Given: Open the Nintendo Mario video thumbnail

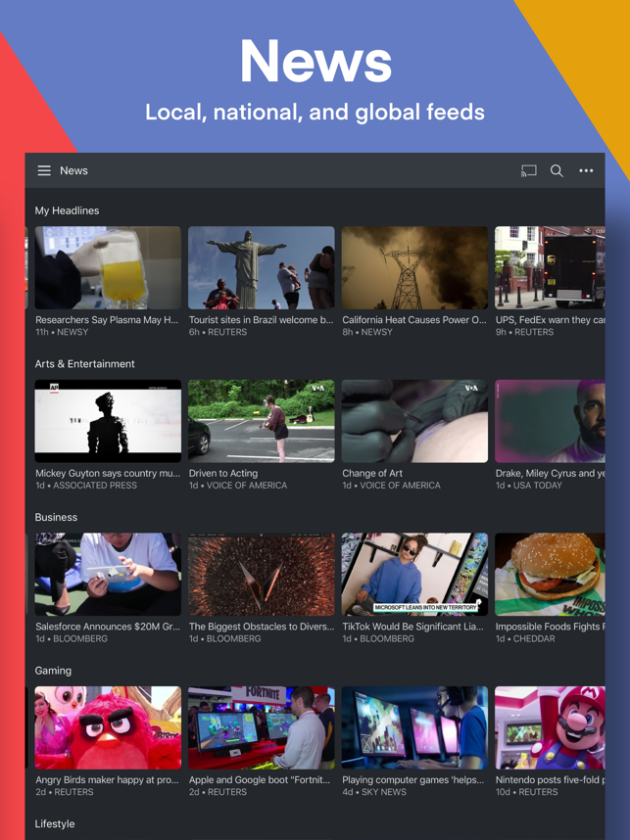Looking at the screenshot, I should (550, 727).
